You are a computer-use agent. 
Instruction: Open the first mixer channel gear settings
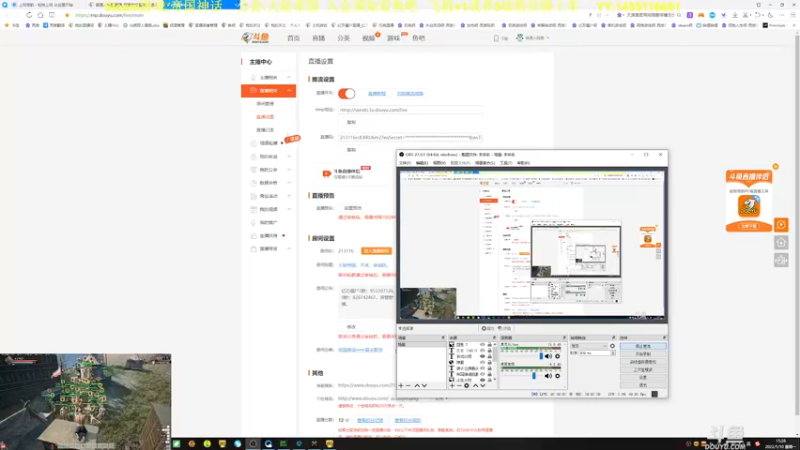tap(557, 356)
